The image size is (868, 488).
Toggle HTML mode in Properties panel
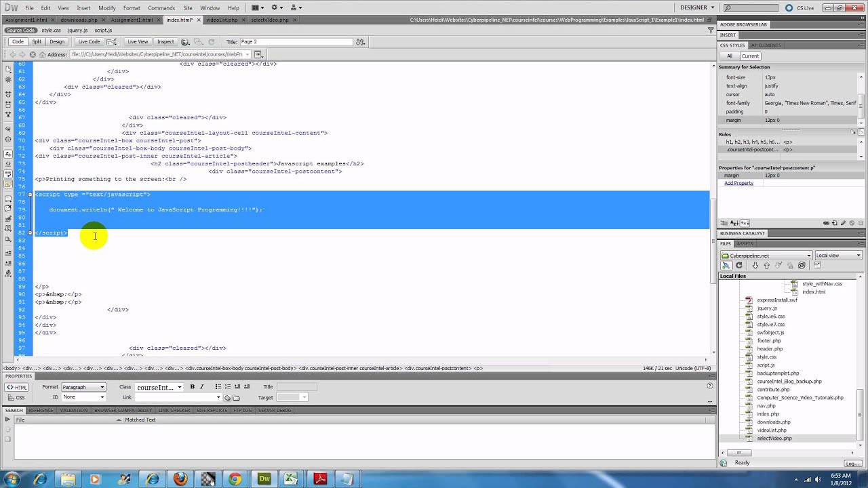tap(18, 387)
